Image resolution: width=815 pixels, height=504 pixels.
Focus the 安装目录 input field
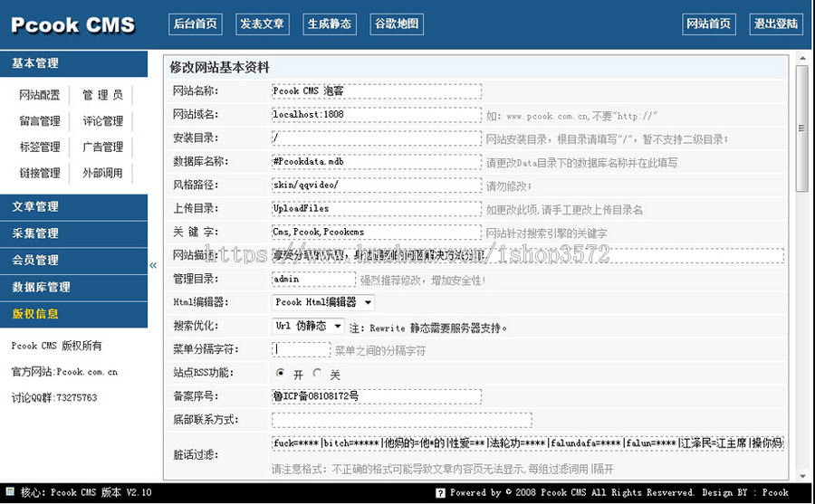coord(377,138)
